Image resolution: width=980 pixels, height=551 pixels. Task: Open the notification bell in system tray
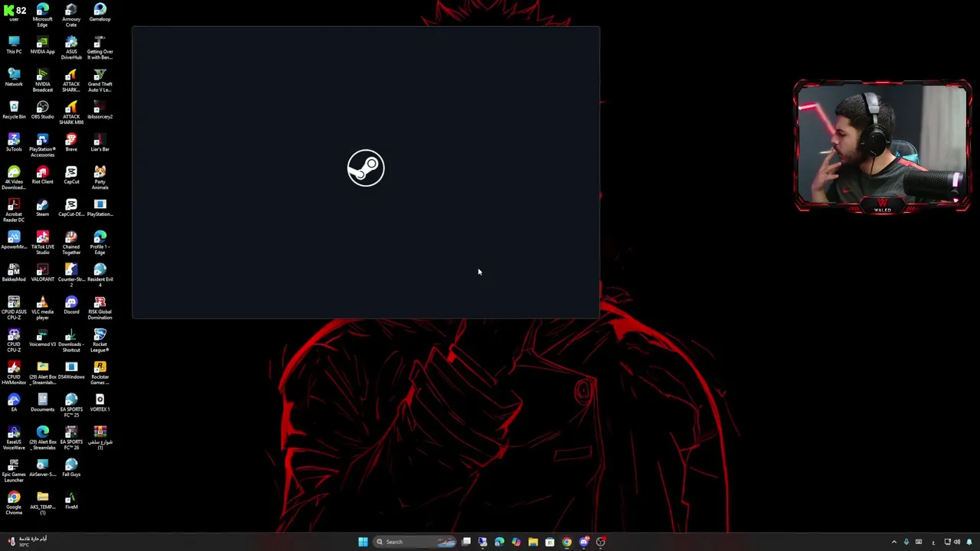point(969,542)
